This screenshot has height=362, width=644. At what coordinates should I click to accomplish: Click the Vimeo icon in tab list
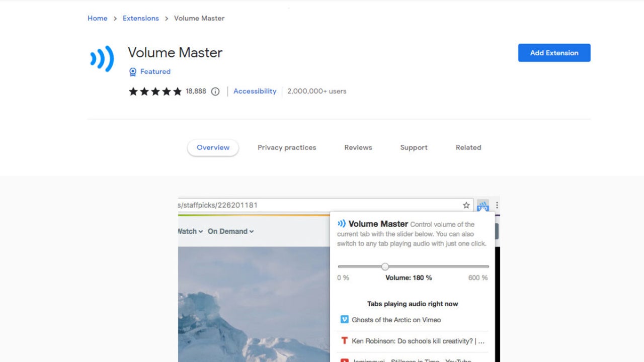tap(344, 319)
